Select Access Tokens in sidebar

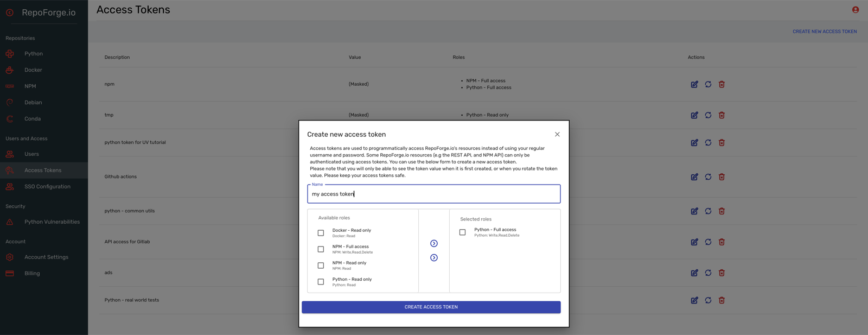(x=44, y=170)
